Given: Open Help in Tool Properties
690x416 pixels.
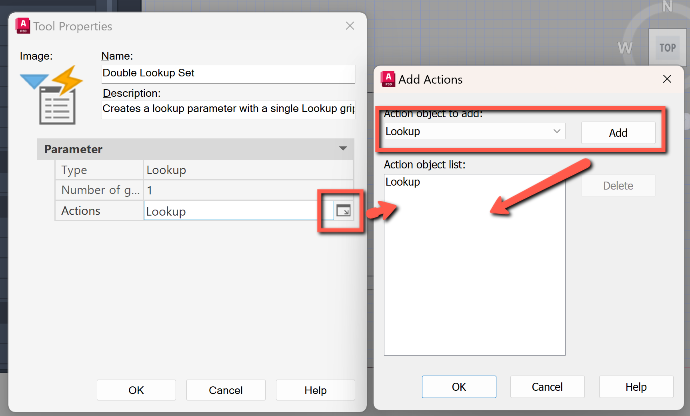Looking at the screenshot, I should click(x=315, y=390).
